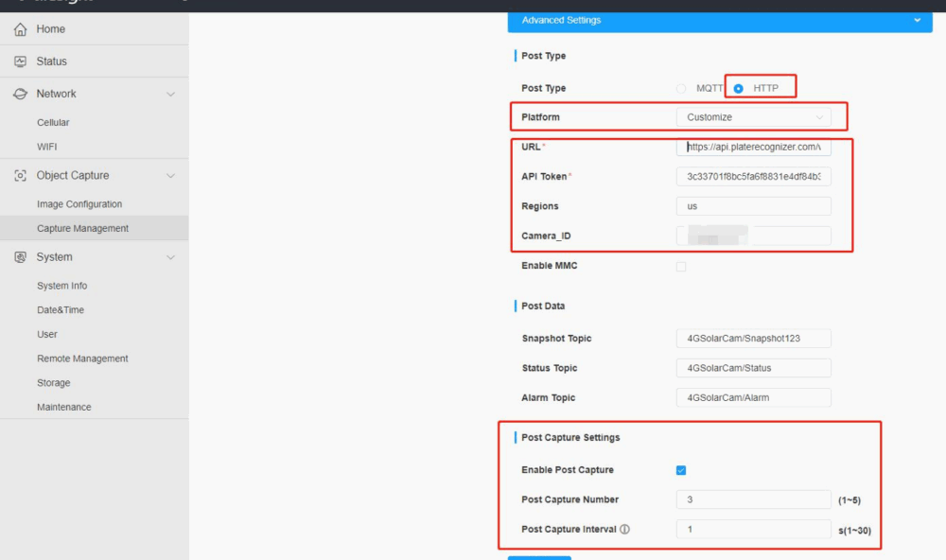This screenshot has height=560, width=946.
Task: Enable the MMC checkbox
Action: pyautogui.click(x=681, y=267)
